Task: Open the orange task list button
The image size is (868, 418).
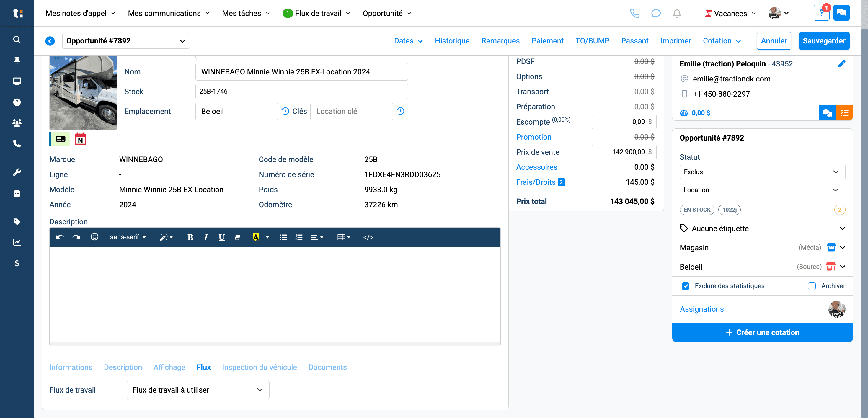Action: coord(844,113)
